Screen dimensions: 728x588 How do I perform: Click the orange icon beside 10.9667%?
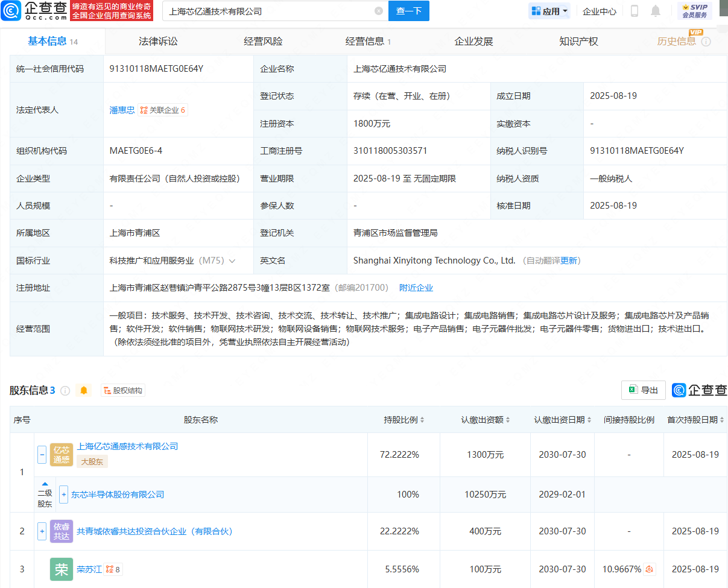pos(650,569)
